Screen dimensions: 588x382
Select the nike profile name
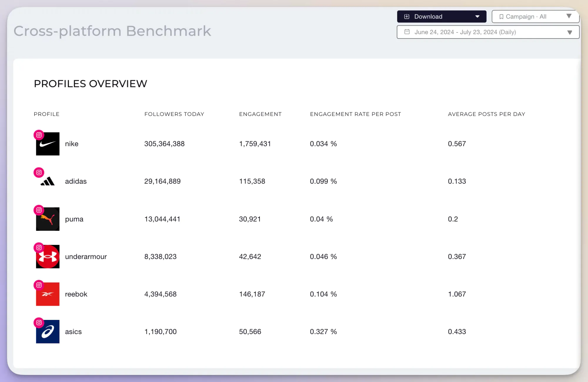[72, 144]
